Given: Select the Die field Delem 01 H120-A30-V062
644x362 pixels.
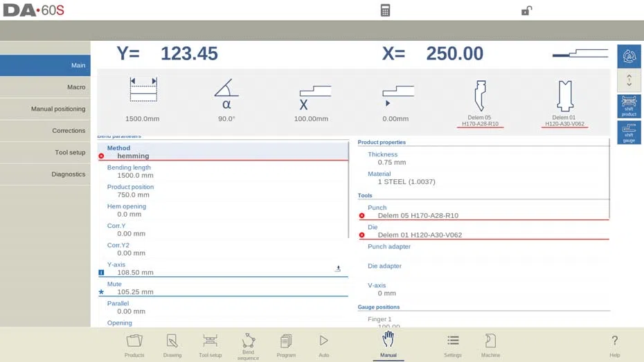Looking at the screenshot, I should [x=484, y=230].
